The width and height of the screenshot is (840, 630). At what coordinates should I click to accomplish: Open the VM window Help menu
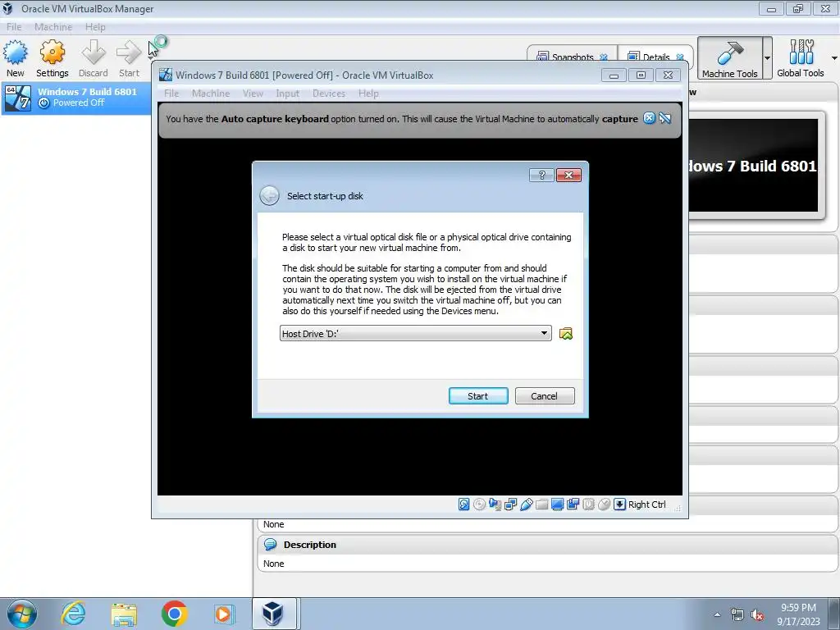point(368,94)
